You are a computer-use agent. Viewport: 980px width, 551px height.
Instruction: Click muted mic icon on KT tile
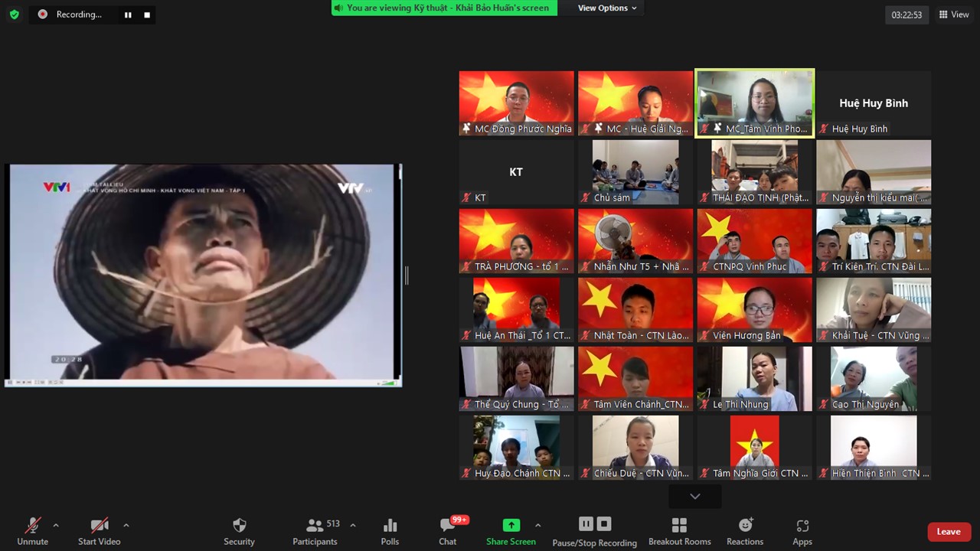(466, 197)
